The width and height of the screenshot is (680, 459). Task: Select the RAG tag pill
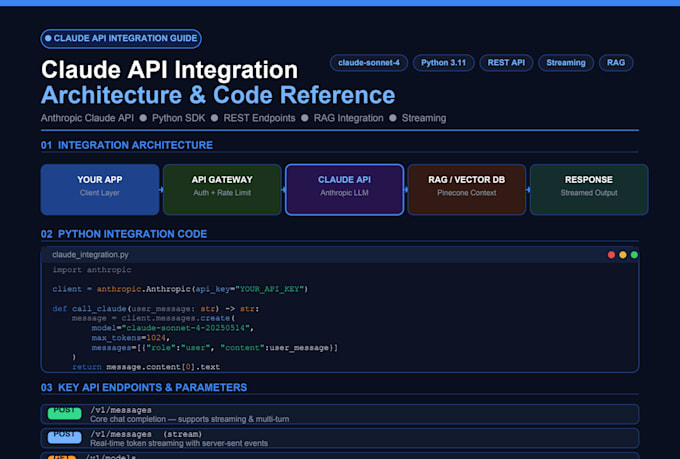[x=616, y=63]
